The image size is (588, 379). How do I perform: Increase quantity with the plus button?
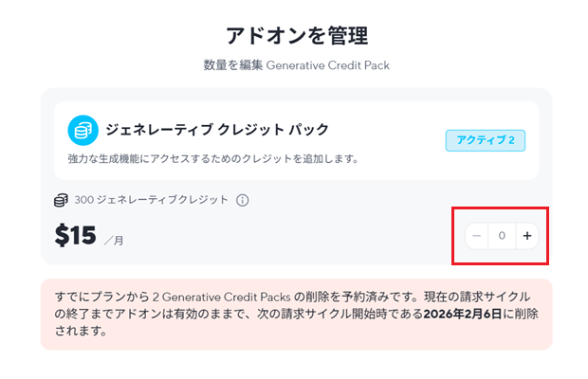click(526, 235)
